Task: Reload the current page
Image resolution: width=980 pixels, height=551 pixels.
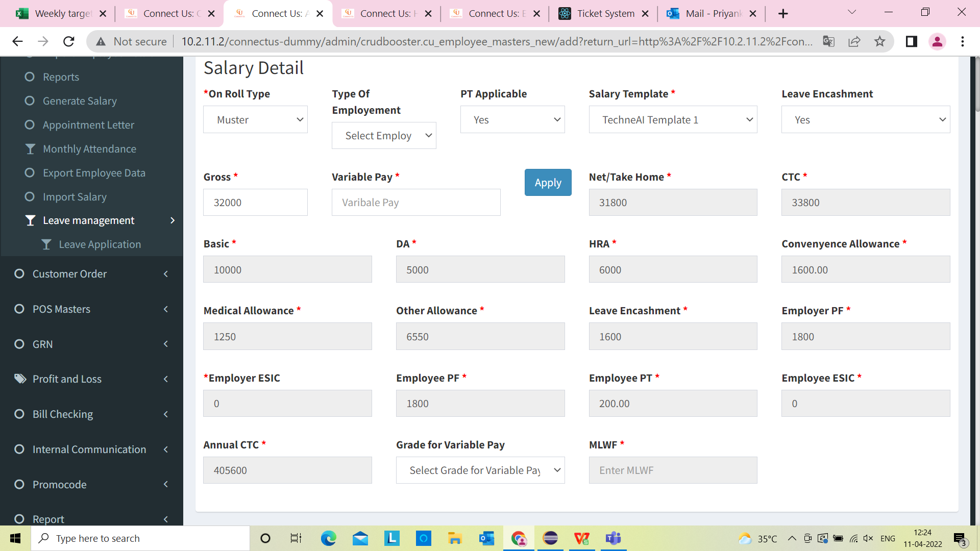Action: [x=68, y=41]
